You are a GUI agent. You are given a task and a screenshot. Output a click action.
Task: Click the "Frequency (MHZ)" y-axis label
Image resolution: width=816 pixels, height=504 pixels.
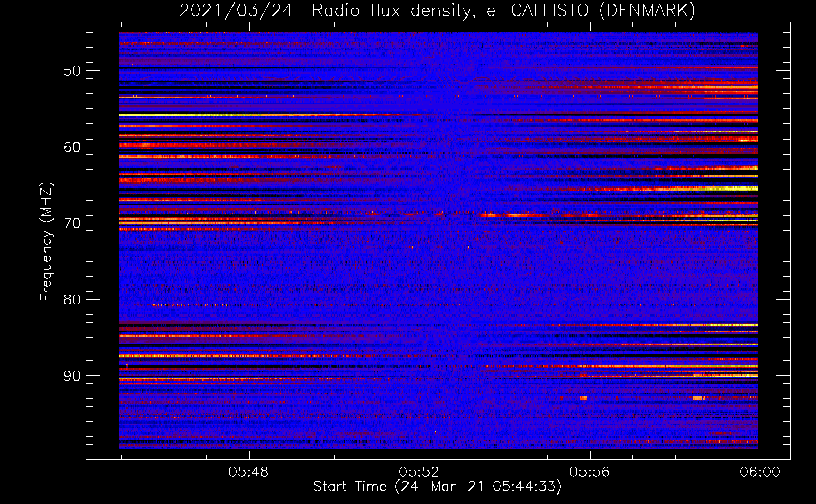[x=46, y=242]
